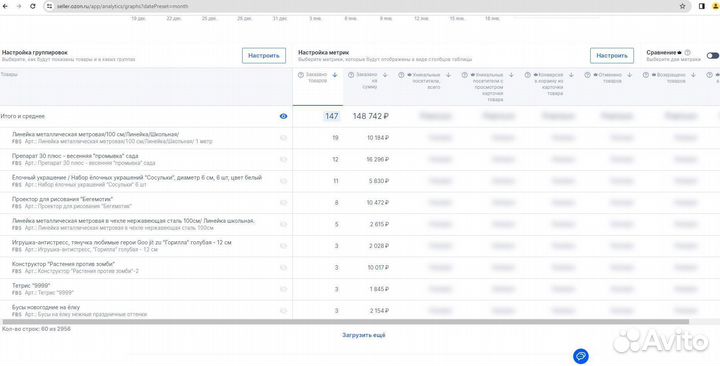Image resolution: width=720 pixels, height=366 pixels.
Task: Click amount '10 472 ₽' for Проектор row
Action: click(378, 203)
